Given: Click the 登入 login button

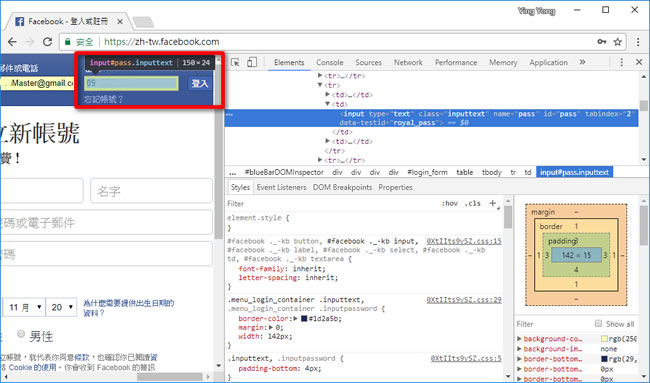Looking at the screenshot, I should 199,84.
